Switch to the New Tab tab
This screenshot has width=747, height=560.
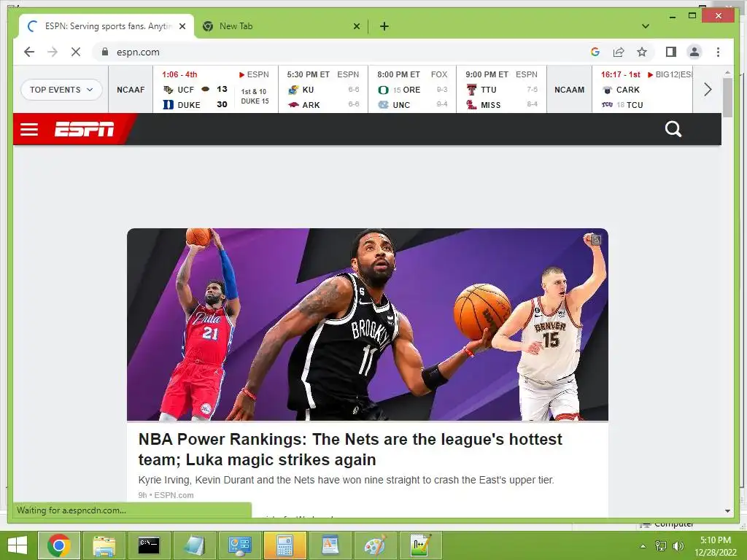(x=281, y=26)
